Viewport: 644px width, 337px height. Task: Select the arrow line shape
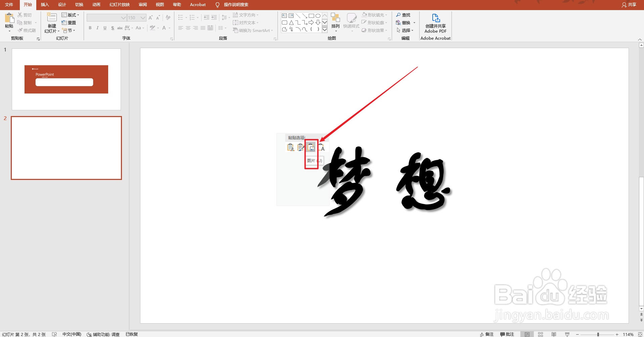tap(304, 15)
